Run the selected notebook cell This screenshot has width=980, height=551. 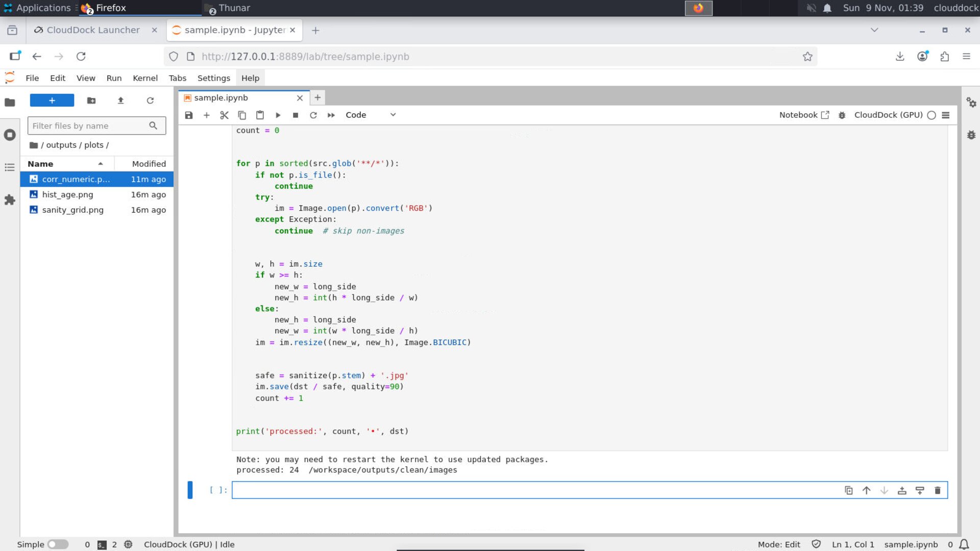click(x=278, y=115)
